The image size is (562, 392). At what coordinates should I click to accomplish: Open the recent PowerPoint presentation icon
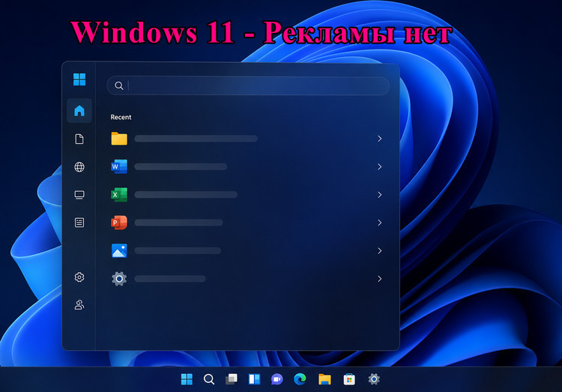(119, 223)
